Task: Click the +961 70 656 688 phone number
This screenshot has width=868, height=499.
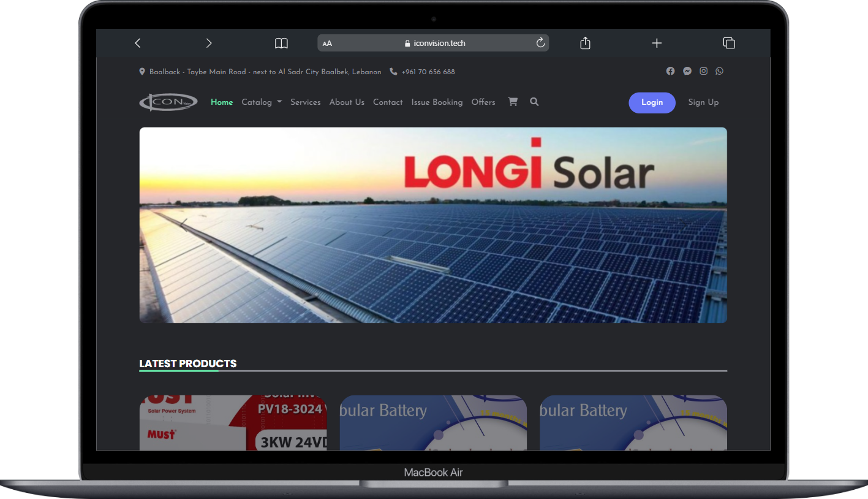Action: [428, 72]
